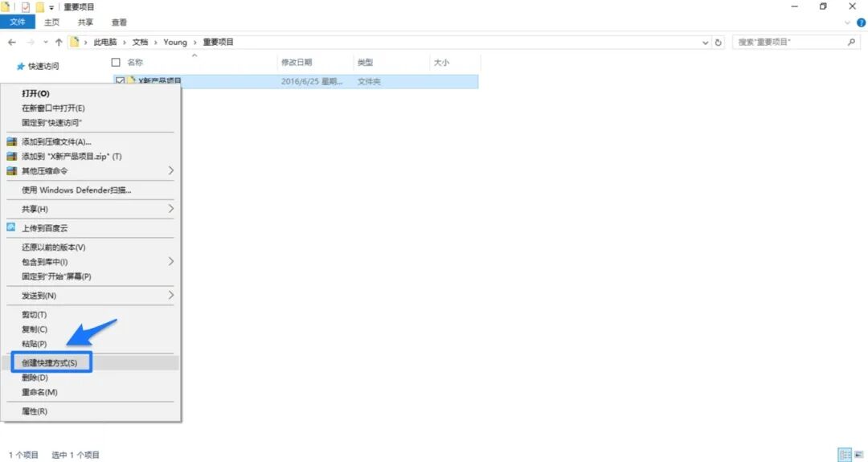Switch to details view icon

(x=845, y=455)
